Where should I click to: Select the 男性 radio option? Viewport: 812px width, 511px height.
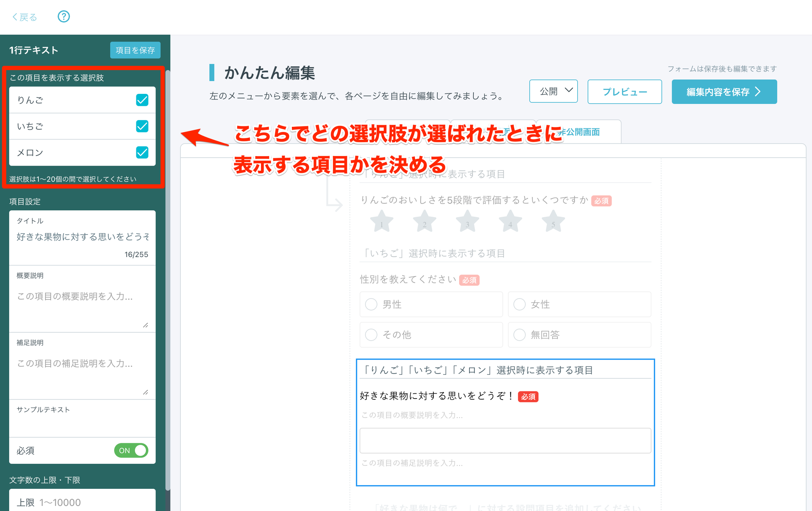372,304
